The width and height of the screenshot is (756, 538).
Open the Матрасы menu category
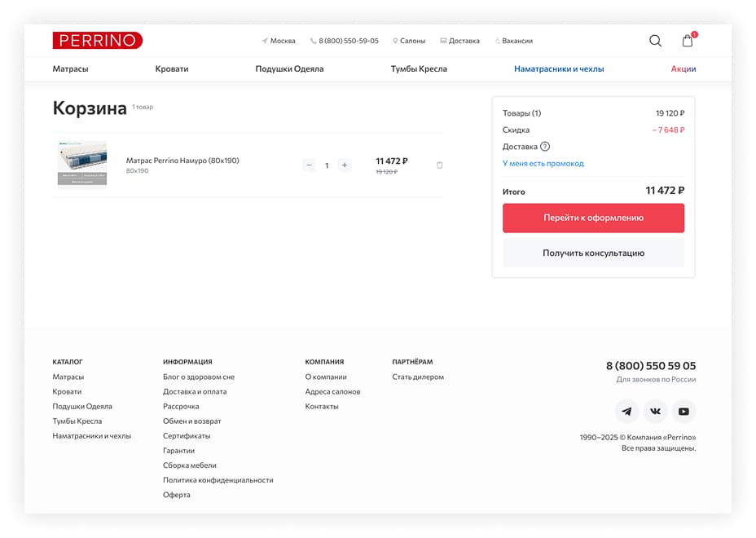click(70, 69)
